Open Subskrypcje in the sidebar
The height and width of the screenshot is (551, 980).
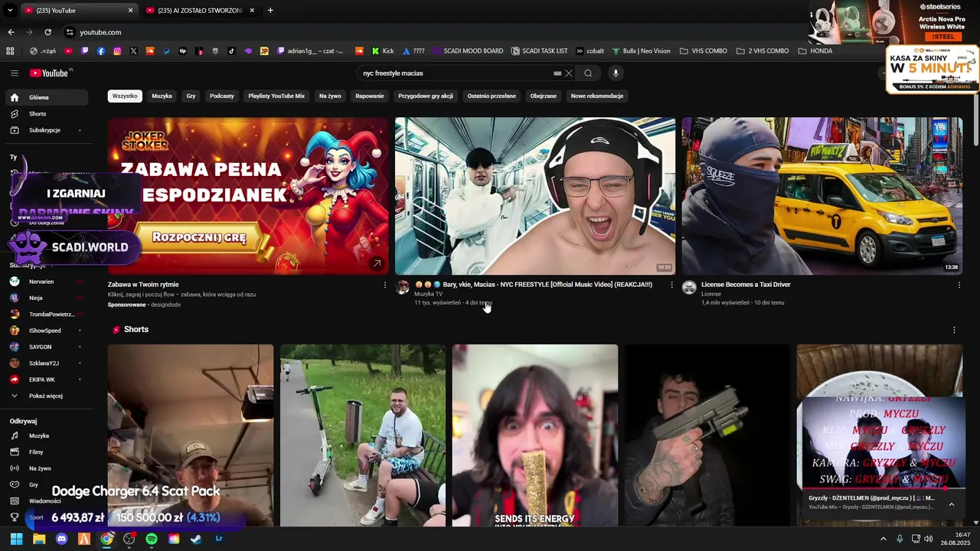tap(48, 130)
